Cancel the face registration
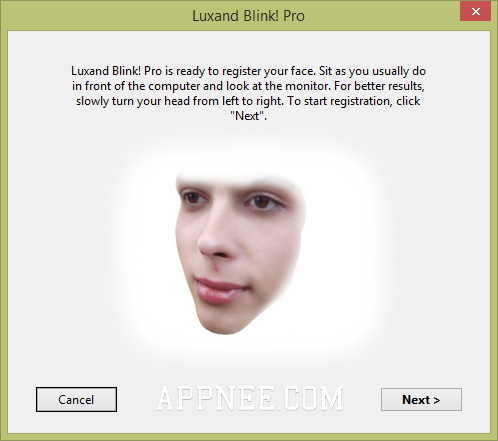Screen dimensions: 498x441 76,399
